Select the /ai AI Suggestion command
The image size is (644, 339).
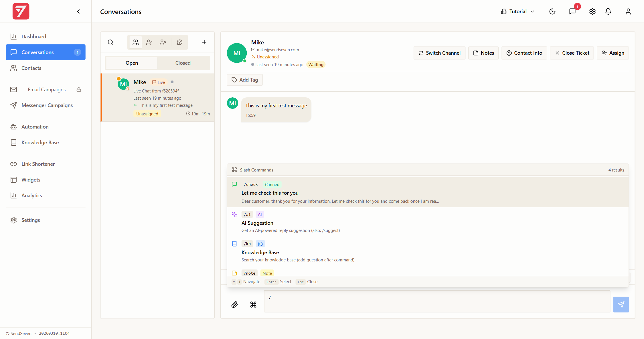pos(428,222)
